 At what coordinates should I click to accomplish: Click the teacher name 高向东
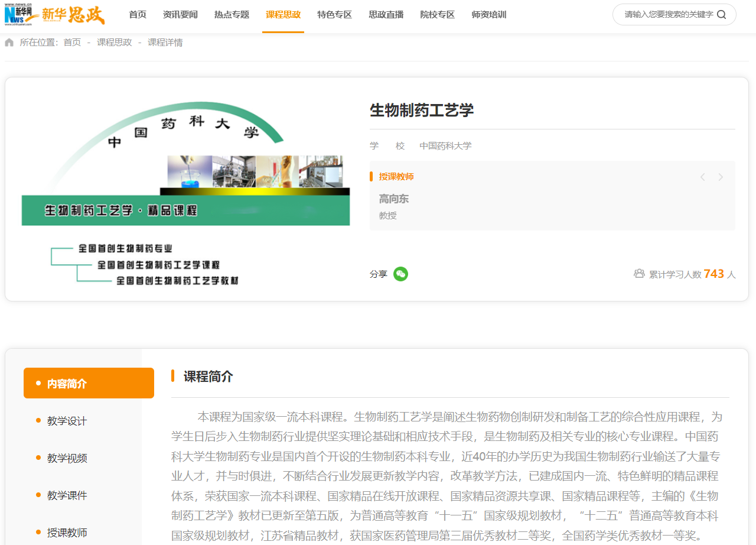[394, 199]
